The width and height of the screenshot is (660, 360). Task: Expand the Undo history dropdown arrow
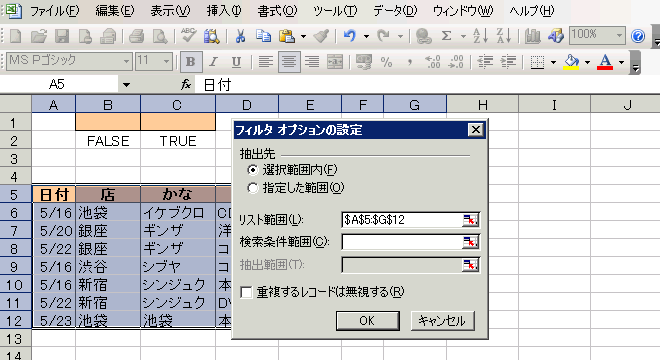[366, 37]
